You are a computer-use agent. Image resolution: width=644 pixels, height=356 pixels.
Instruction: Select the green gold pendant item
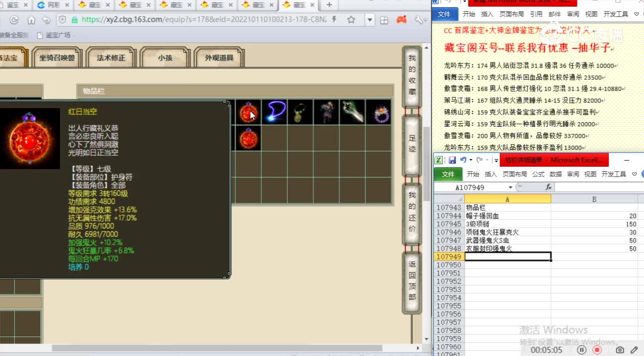click(x=300, y=112)
